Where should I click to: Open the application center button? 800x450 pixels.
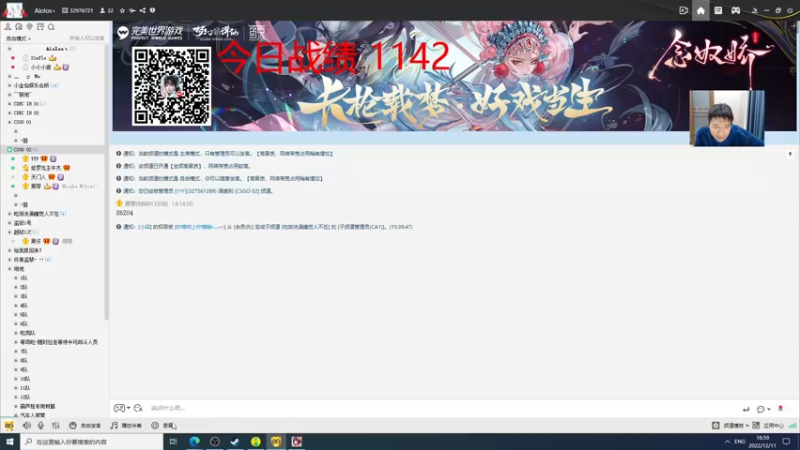(x=768, y=426)
